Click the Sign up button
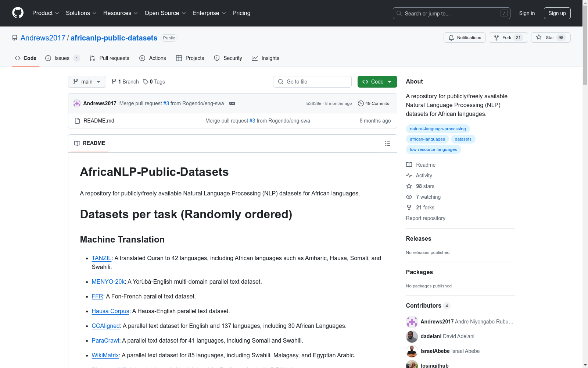588x368 pixels. tap(557, 13)
